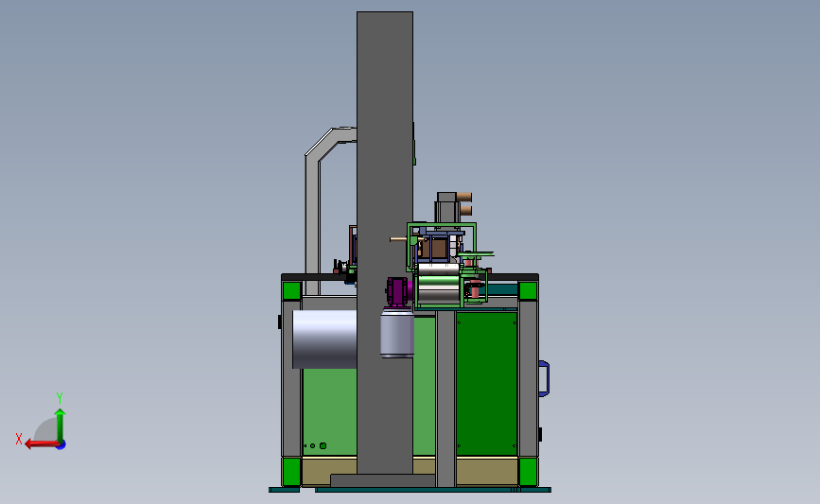Select the dark green cabinet panel
This screenshot has height=504, width=820.
pyautogui.click(x=486, y=383)
